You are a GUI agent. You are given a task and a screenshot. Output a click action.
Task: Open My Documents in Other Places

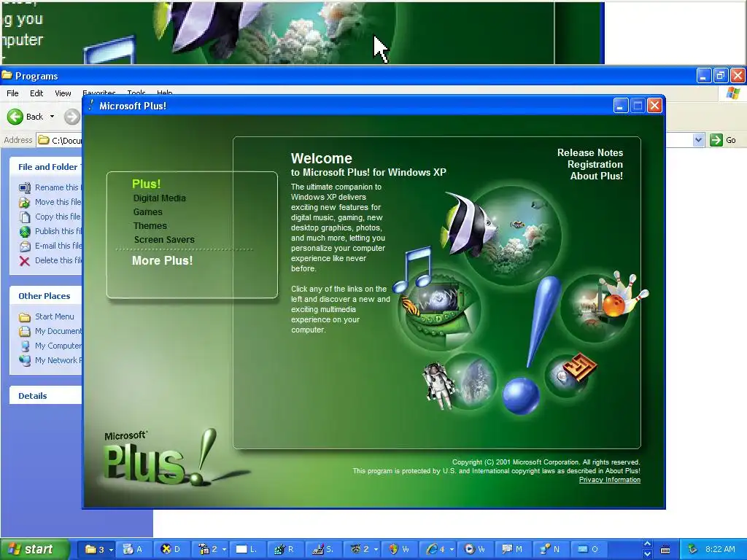click(50, 332)
